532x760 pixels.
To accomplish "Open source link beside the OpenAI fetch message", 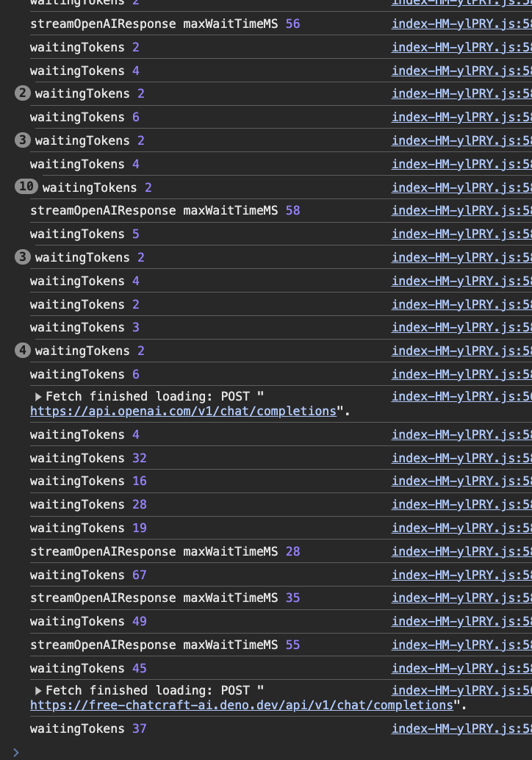I will 461,397.
